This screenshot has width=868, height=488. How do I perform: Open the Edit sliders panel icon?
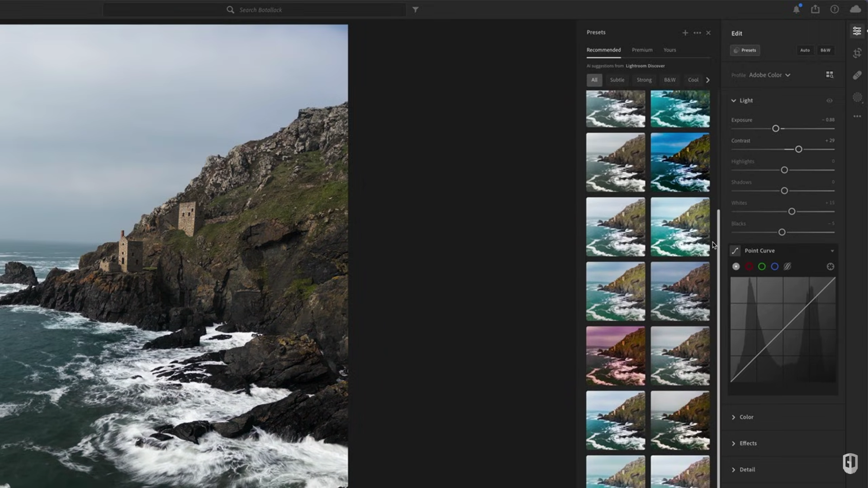pyautogui.click(x=857, y=31)
